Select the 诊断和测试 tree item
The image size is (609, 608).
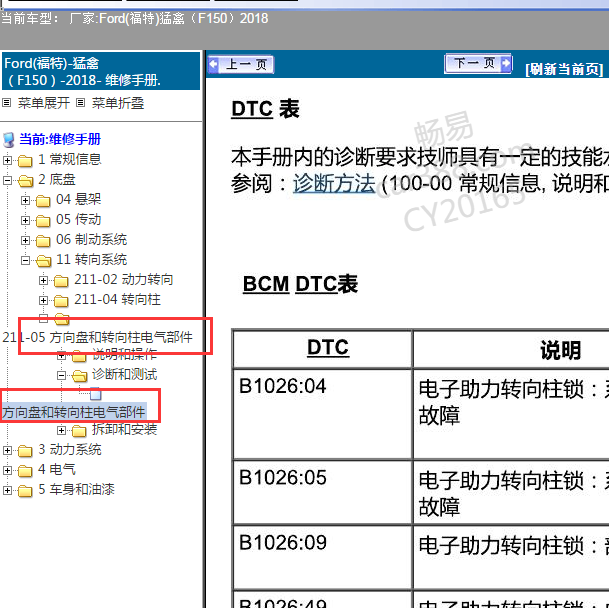125,375
